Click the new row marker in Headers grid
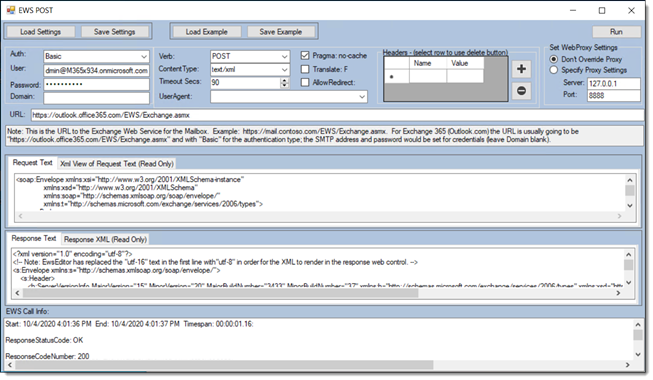Viewport: 653px width, 380px height. click(x=396, y=76)
